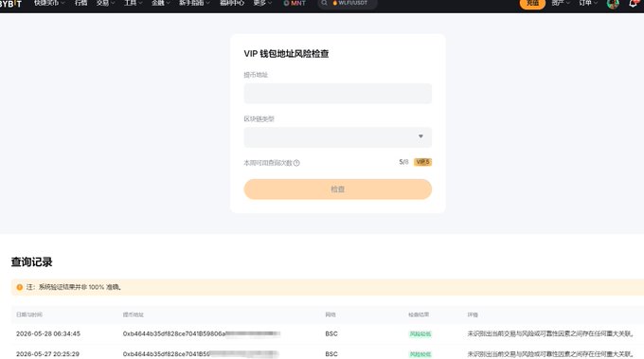Click the 检查 button
Screen dimensions: 644x359
click(x=337, y=188)
